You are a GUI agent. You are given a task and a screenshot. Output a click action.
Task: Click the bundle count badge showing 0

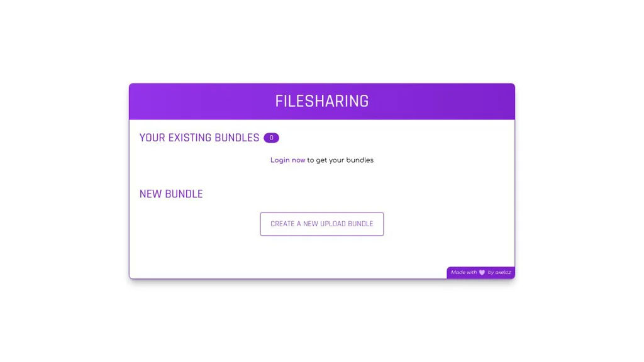pyautogui.click(x=271, y=138)
